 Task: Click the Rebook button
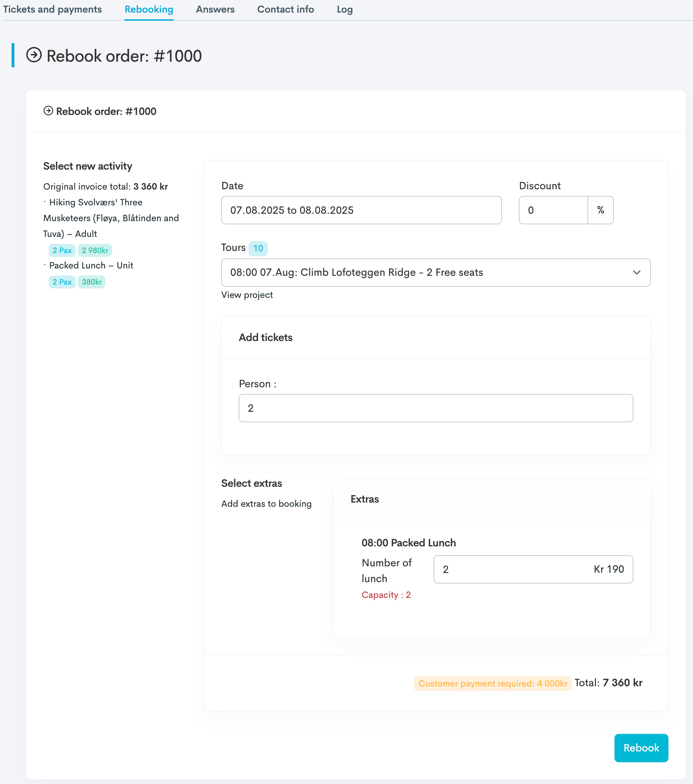[x=641, y=748]
